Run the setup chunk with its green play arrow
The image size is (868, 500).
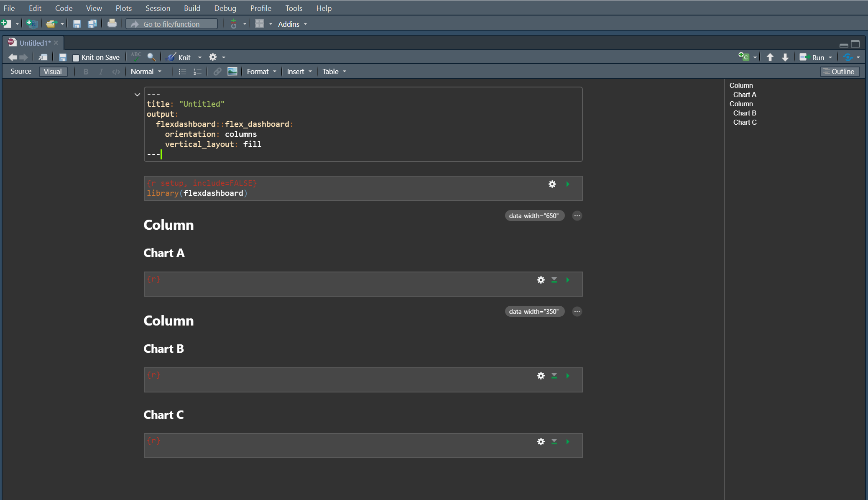[x=567, y=184]
